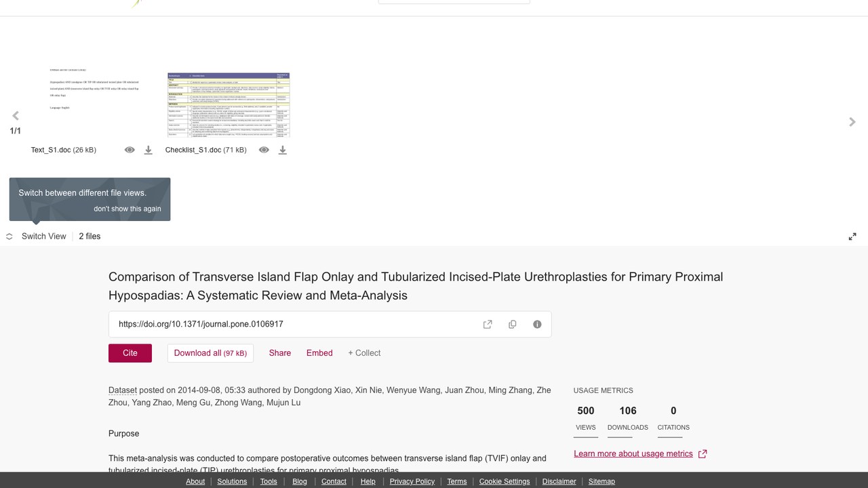Open the Privacy Policy footer link
The height and width of the screenshot is (488, 868).
412,481
